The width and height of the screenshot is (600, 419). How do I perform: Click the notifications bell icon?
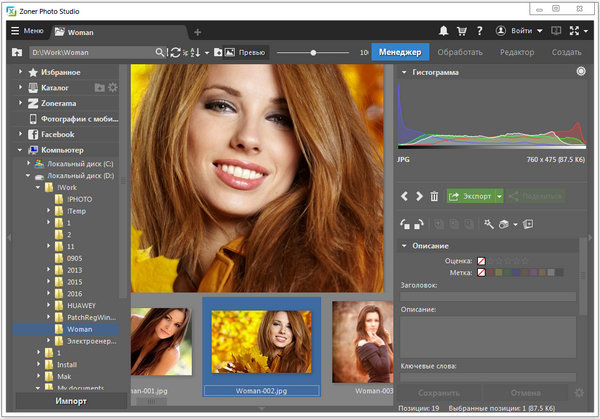[444, 31]
